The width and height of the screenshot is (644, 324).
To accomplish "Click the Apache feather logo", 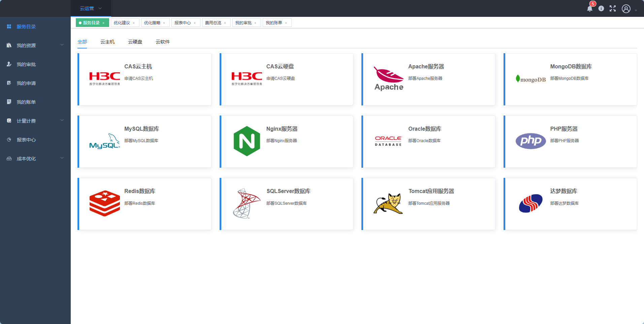I will (x=389, y=78).
